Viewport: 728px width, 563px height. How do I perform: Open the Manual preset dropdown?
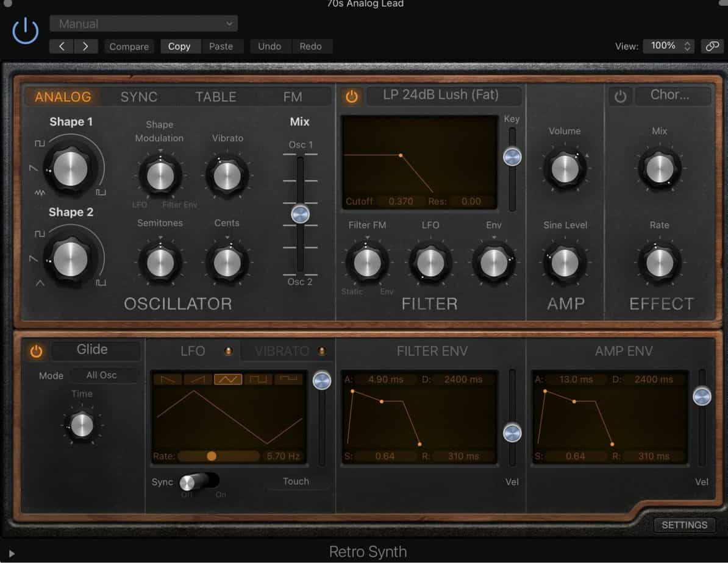[143, 23]
